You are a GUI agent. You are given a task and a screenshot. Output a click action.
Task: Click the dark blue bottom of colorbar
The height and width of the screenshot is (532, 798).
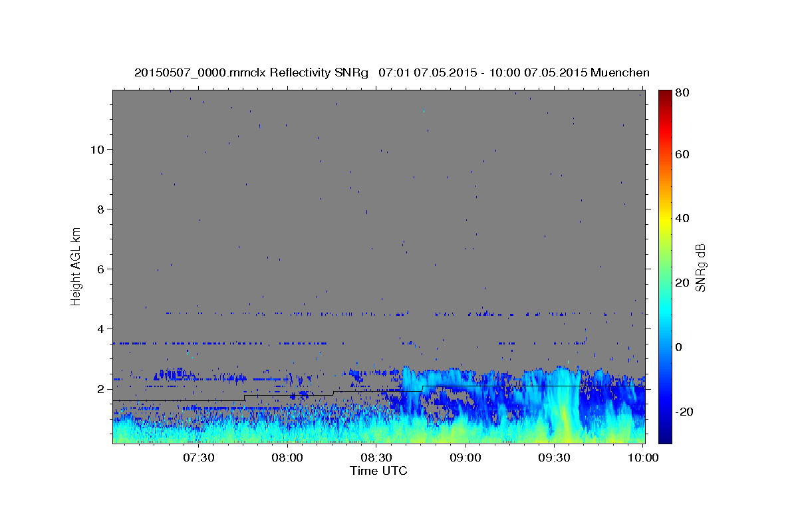pos(664,438)
